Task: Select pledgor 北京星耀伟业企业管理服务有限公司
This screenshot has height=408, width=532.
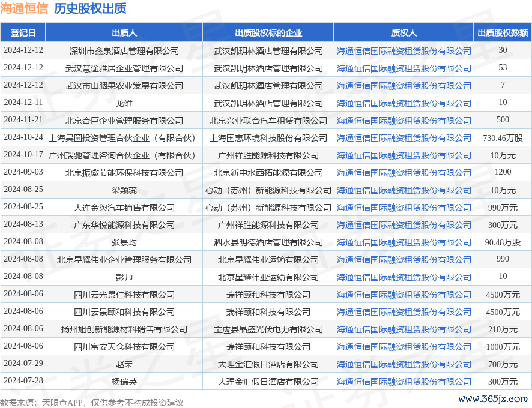Action: tap(124, 260)
